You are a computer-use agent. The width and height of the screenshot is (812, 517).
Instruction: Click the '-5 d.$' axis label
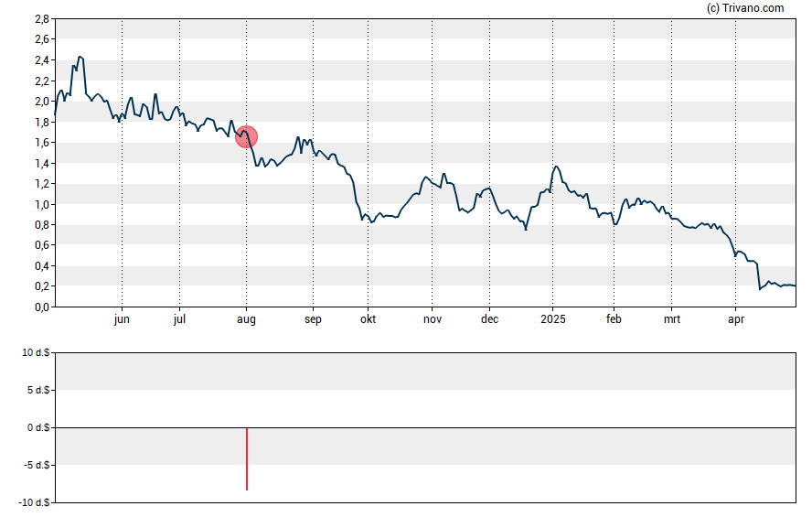pyautogui.click(x=37, y=465)
